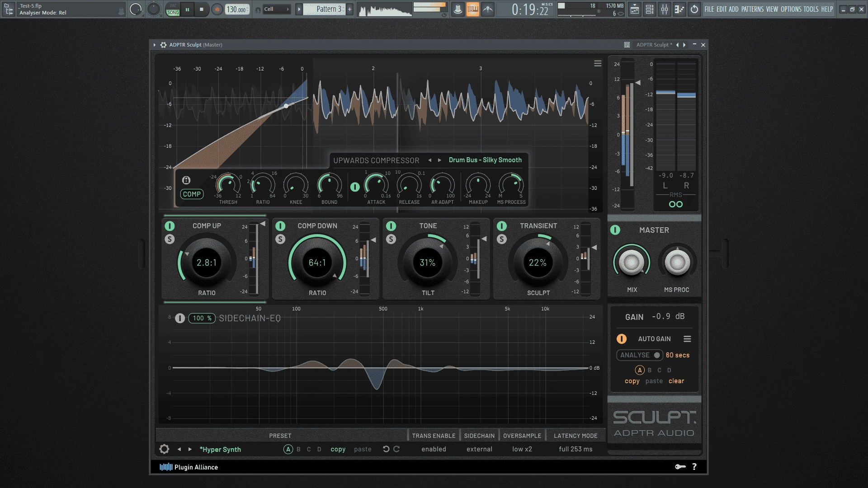This screenshot has width=868, height=488.
Task: Go to previous upwards compressor preset
Action: click(429, 160)
